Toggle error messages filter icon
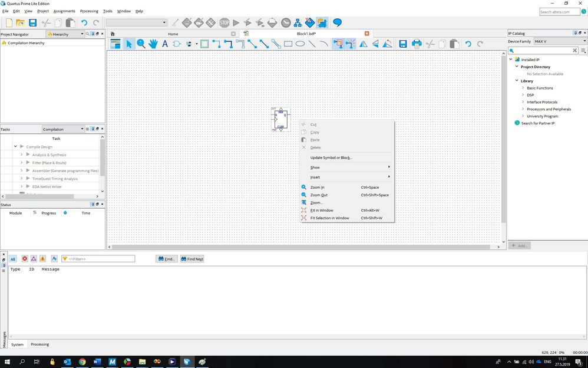This screenshot has height=368, width=588. [25, 258]
